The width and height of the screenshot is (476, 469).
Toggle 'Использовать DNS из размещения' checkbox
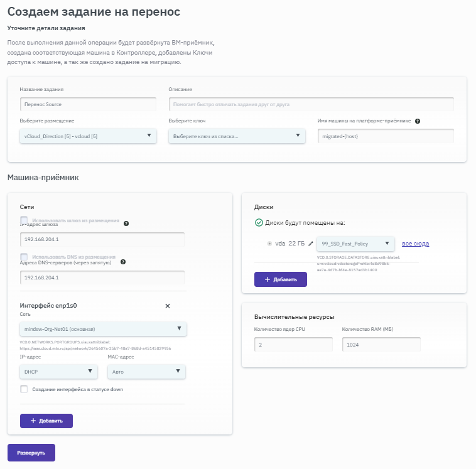[24, 257]
